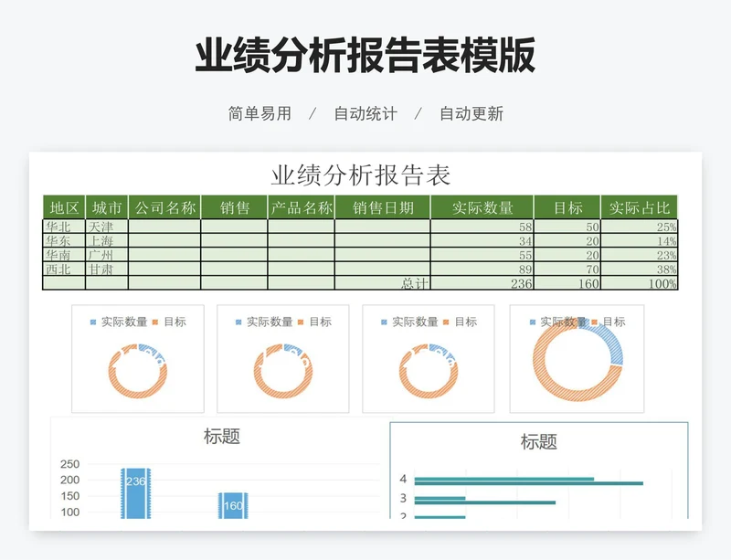Click the total target cell 160
This screenshot has height=560, width=731.
point(567,282)
